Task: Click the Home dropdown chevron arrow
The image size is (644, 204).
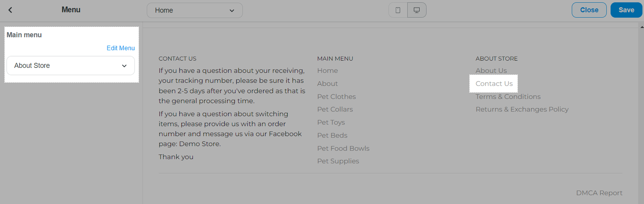Action: 232,10
